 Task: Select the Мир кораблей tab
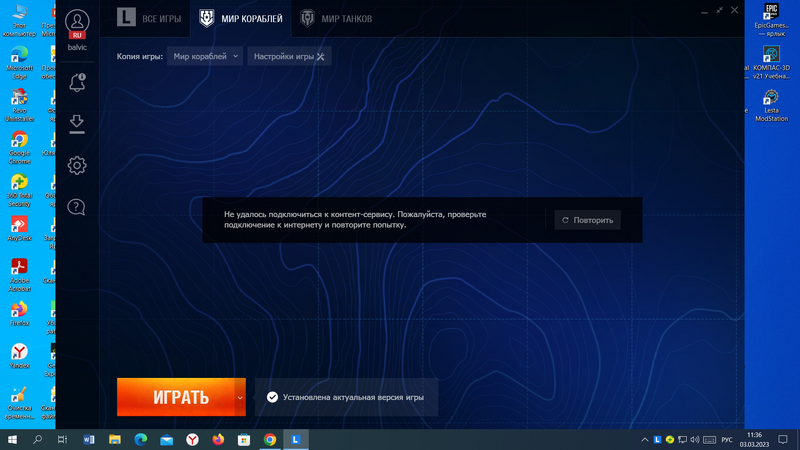pyautogui.click(x=241, y=18)
